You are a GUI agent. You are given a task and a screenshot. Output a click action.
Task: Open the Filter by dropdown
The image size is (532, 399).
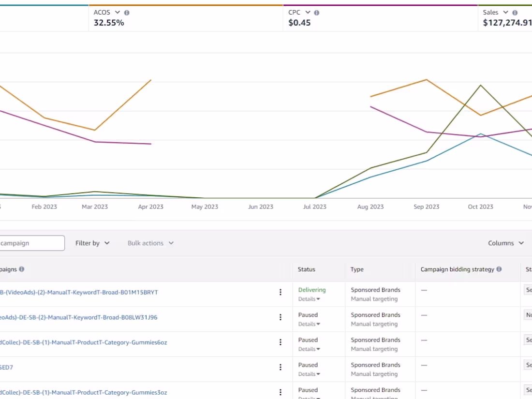(92, 243)
